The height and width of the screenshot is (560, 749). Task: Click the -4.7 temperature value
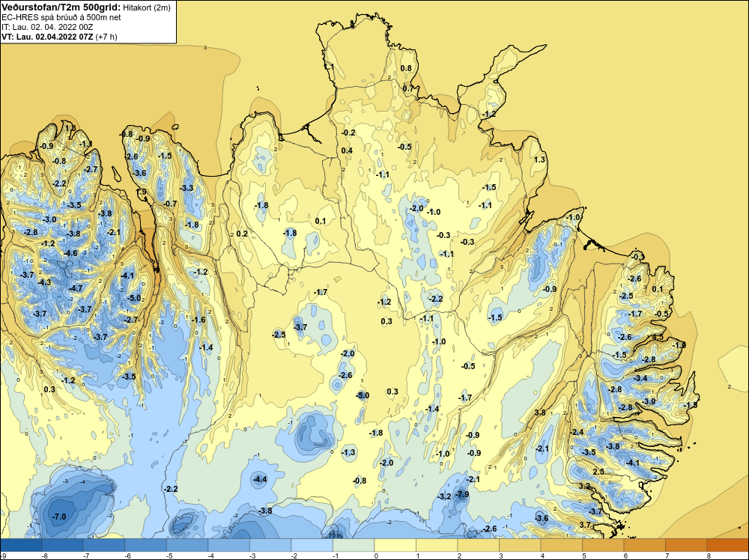(x=75, y=288)
